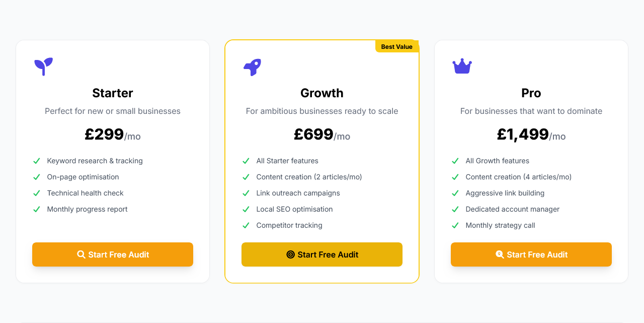This screenshot has height=323, width=644.
Task: Click the £299/mo Starter price
Action: [113, 135]
